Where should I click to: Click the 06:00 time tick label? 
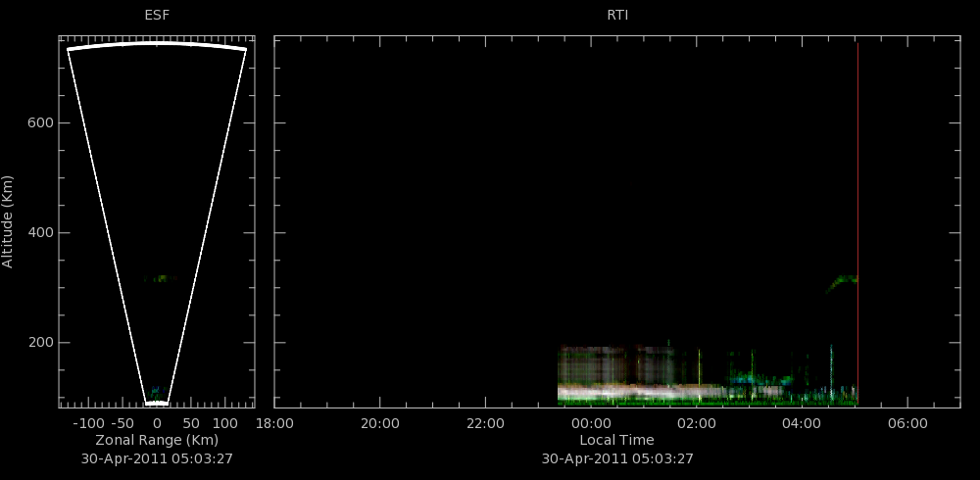(907, 424)
